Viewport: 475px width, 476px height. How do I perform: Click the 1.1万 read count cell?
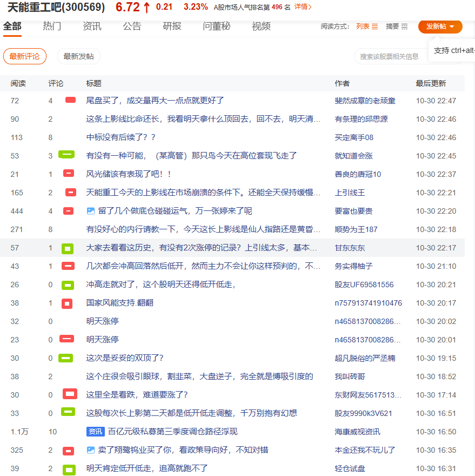[x=19, y=432]
